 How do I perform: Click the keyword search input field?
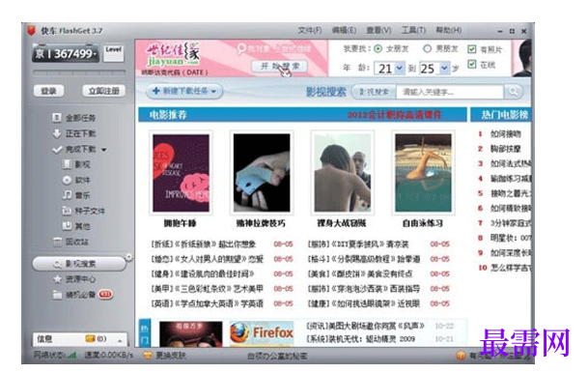pos(450,92)
